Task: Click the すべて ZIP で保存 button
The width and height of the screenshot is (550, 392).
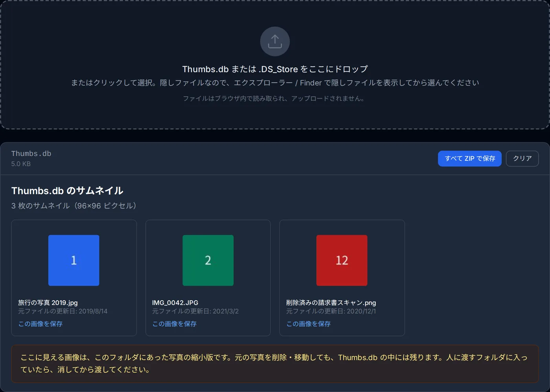Action: [469, 159]
